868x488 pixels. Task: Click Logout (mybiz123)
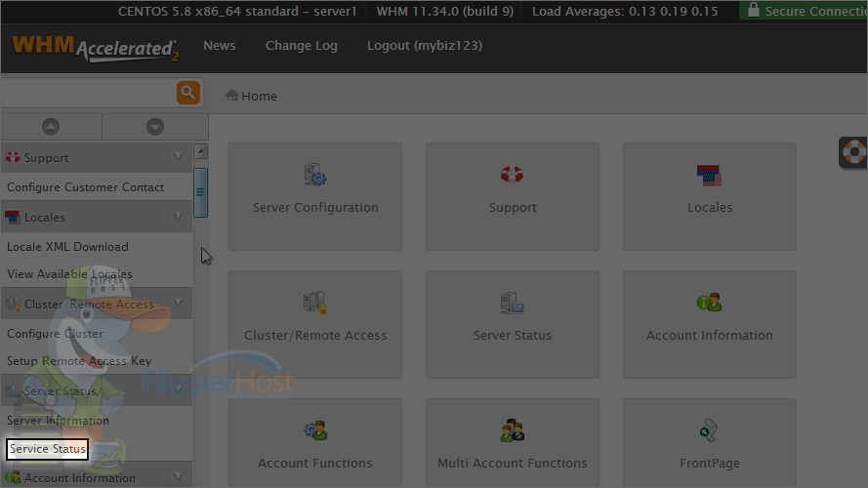[425, 45]
